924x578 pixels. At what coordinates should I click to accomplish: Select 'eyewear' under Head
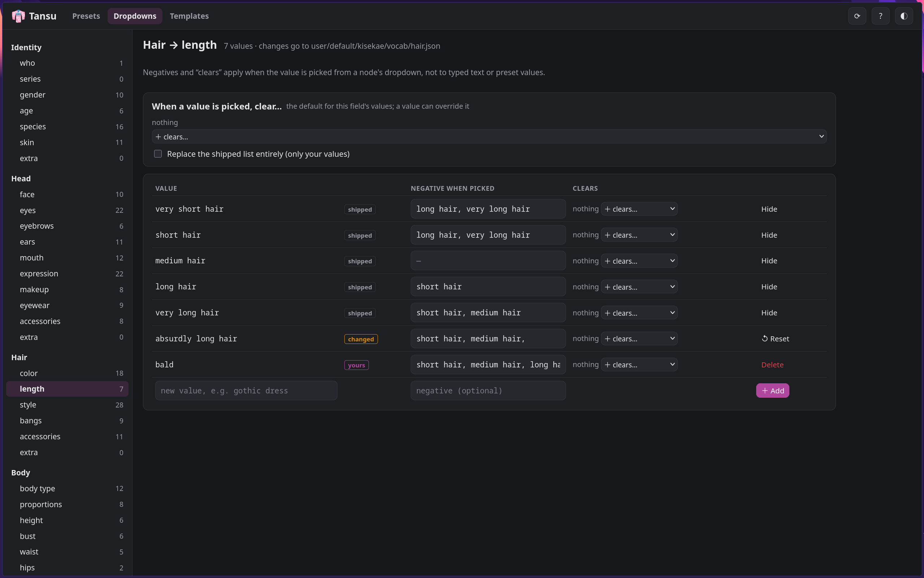[x=67, y=306]
